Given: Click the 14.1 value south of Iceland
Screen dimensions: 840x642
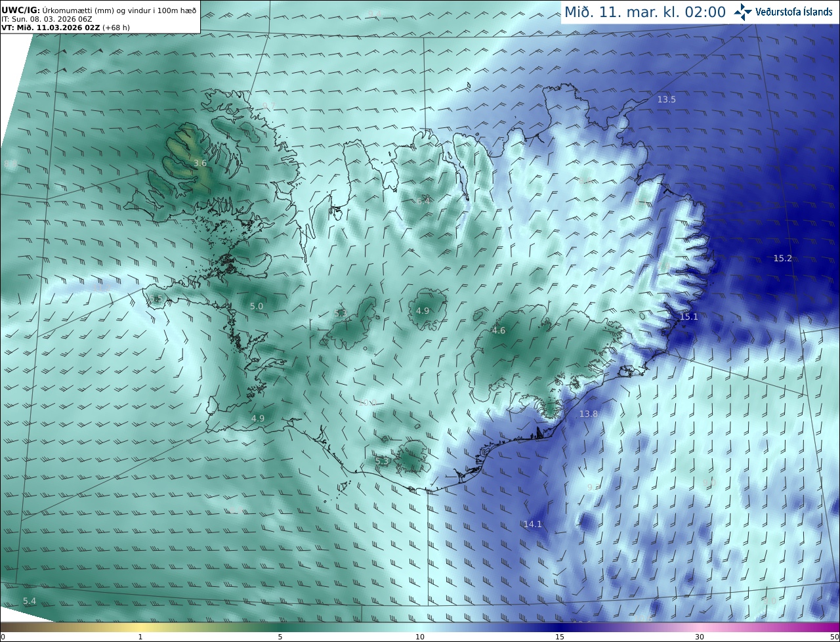Looking at the screenshot, I should (533, 524).
